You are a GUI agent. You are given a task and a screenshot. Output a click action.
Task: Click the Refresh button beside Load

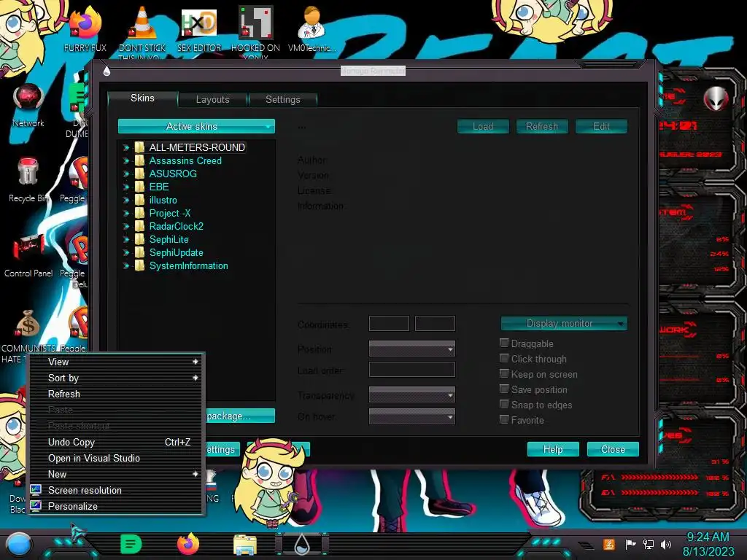tap(542, 126)
